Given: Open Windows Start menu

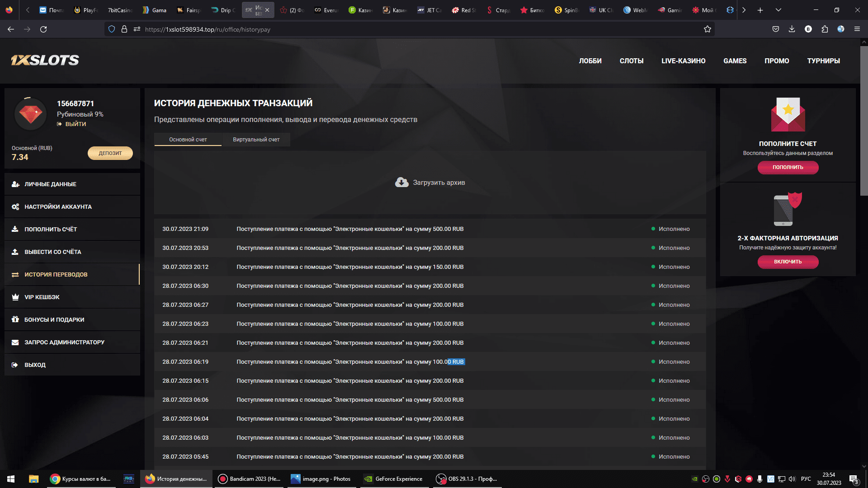Looking at the screenshot, I should pos(11,479).
